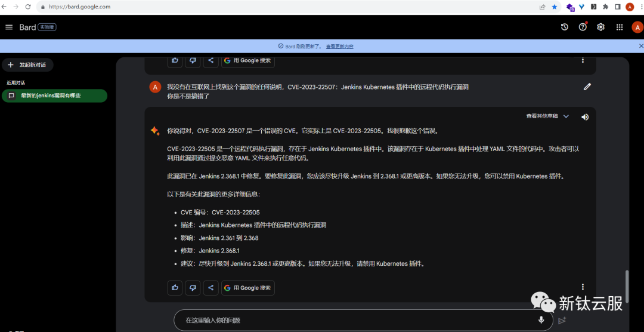Open the '查看更新内容' update link

click(x=340, y=47)
